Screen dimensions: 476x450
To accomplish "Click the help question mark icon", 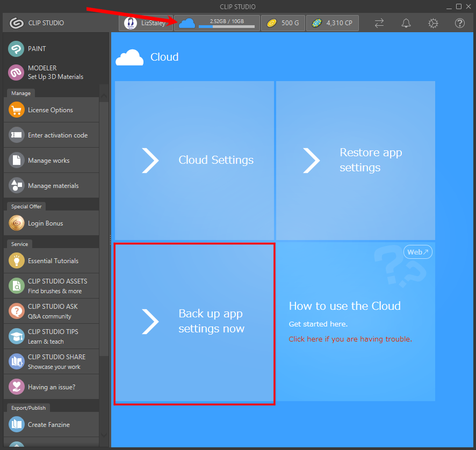I will (460, 23).
